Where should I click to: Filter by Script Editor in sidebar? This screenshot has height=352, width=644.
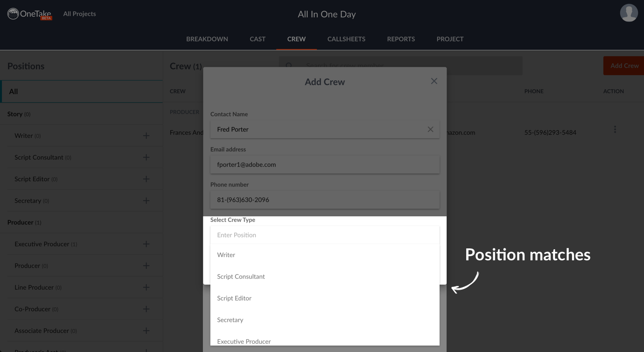tap(36, 179)
